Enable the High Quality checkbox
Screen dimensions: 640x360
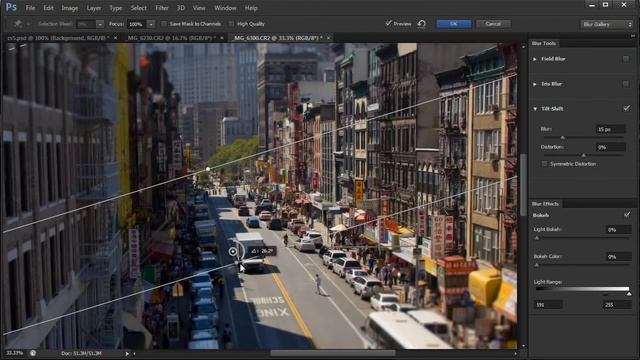click(231, 24)
